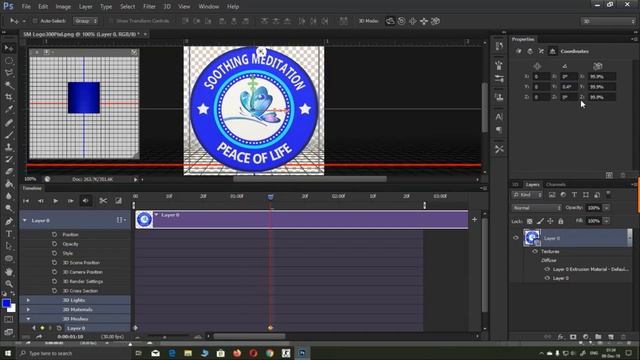Add a layer mask icon

573,337
